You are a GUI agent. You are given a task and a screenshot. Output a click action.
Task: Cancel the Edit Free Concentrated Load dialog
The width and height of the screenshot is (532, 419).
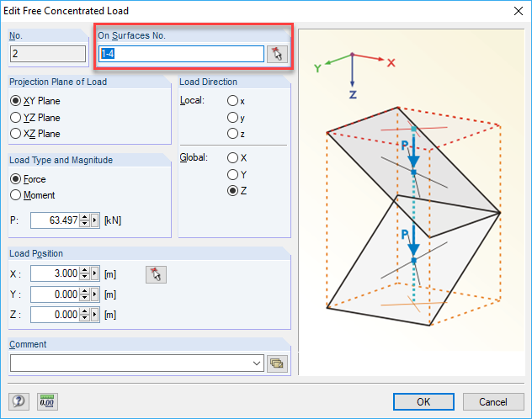(x=493, y=401)
